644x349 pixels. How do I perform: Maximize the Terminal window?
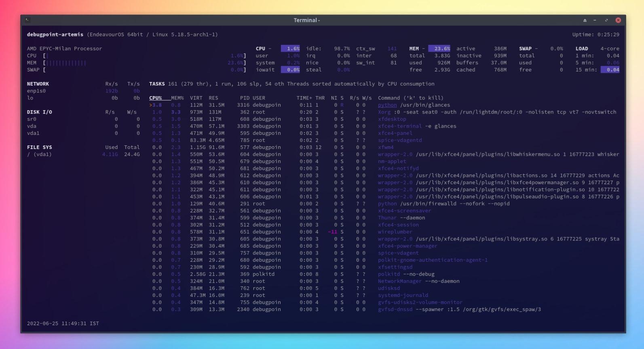coord(606,20)
